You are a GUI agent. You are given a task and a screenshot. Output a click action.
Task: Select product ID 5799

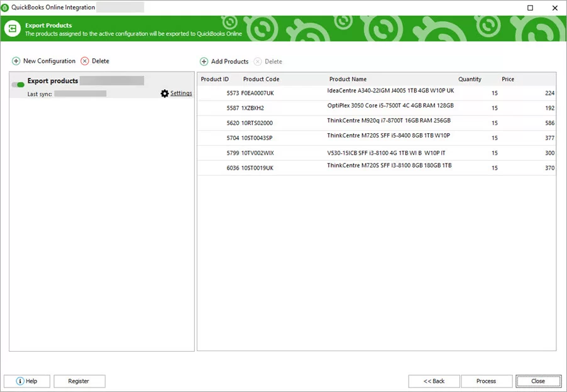click(x=233, y=153)
